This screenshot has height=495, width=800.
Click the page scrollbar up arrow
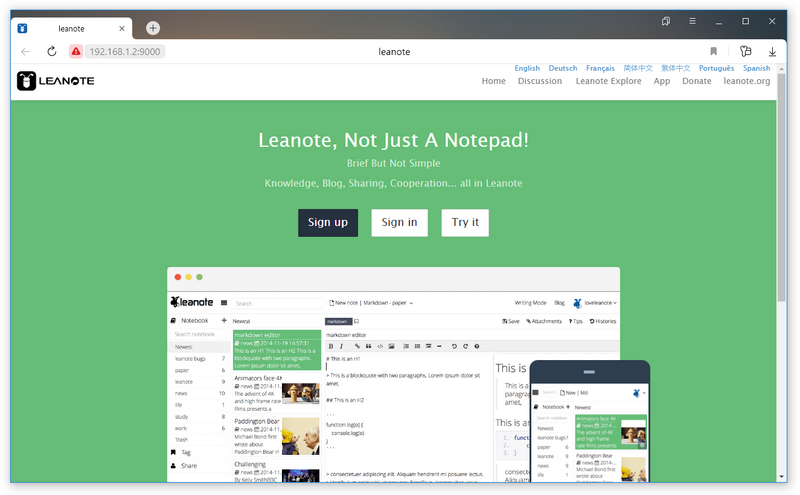pos(781,68)
